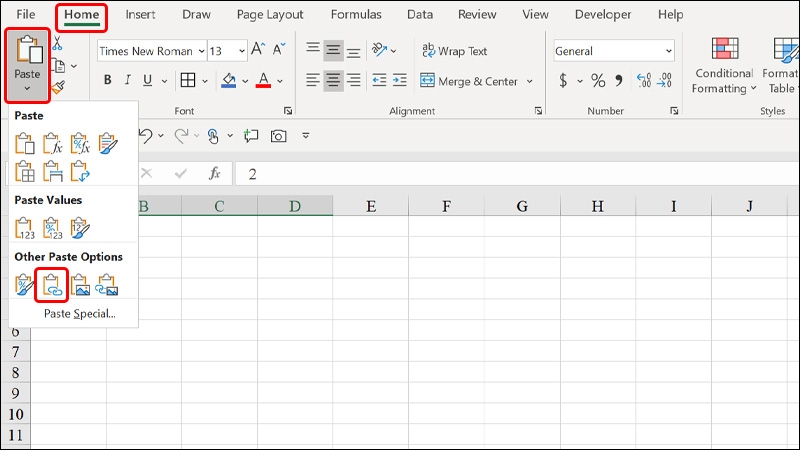Click the Camera icon in quick access
Screen dimensions: 800x450
pos(279,136)
